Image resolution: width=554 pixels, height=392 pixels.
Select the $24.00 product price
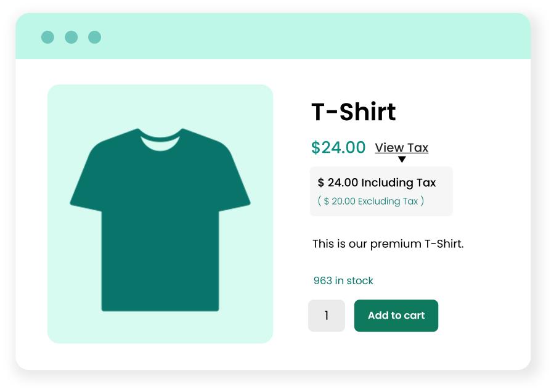pyautogui.click(x=338, y=147)
